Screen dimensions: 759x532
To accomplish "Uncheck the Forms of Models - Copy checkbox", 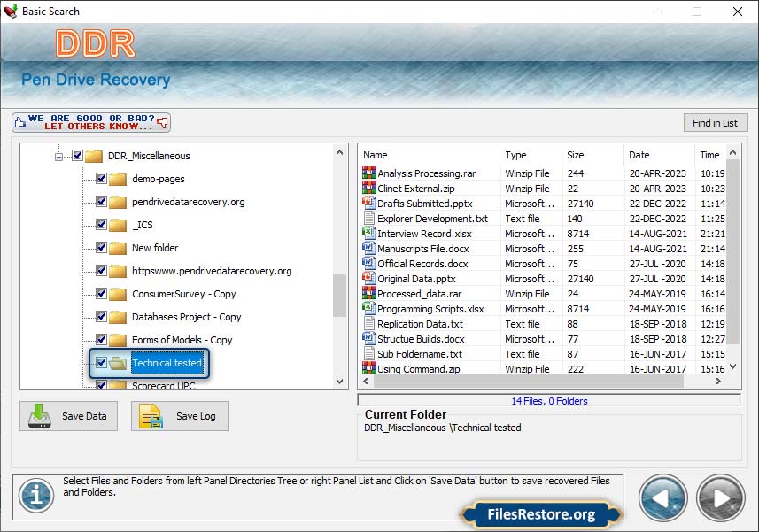I will tap(101, 340).
